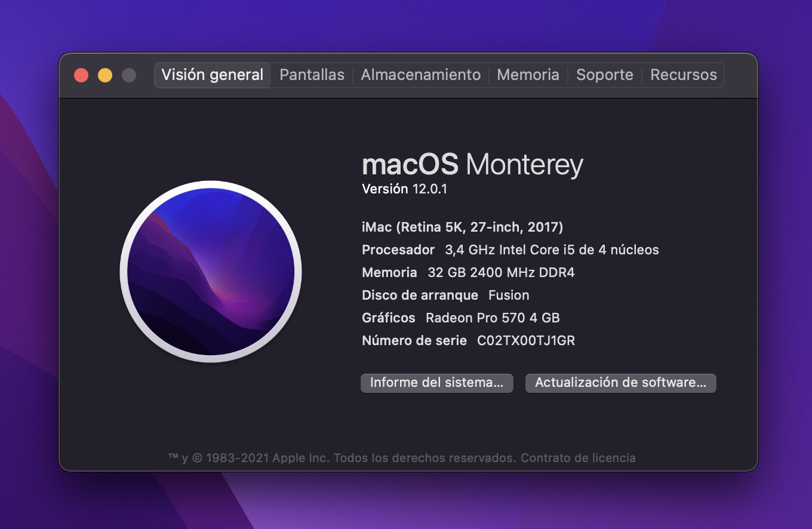Click the macOS Monterey title
The height and width of the screenshot is (529, 812).
click(472, 164)
